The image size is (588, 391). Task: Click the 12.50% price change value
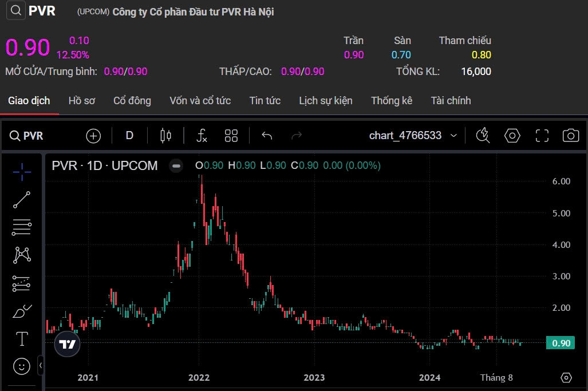tap(73, 55)
